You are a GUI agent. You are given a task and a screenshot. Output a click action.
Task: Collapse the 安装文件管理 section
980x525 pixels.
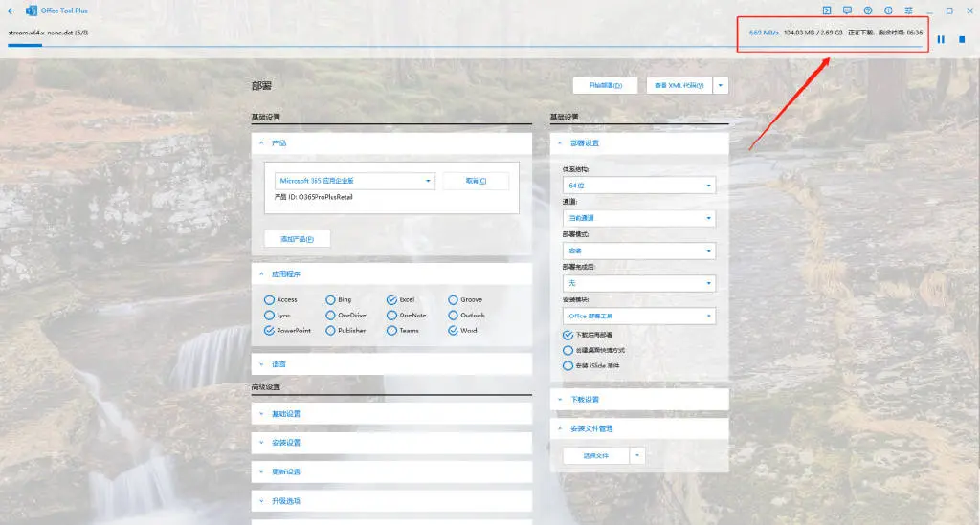pyautogui.click(x=638, y=428)
